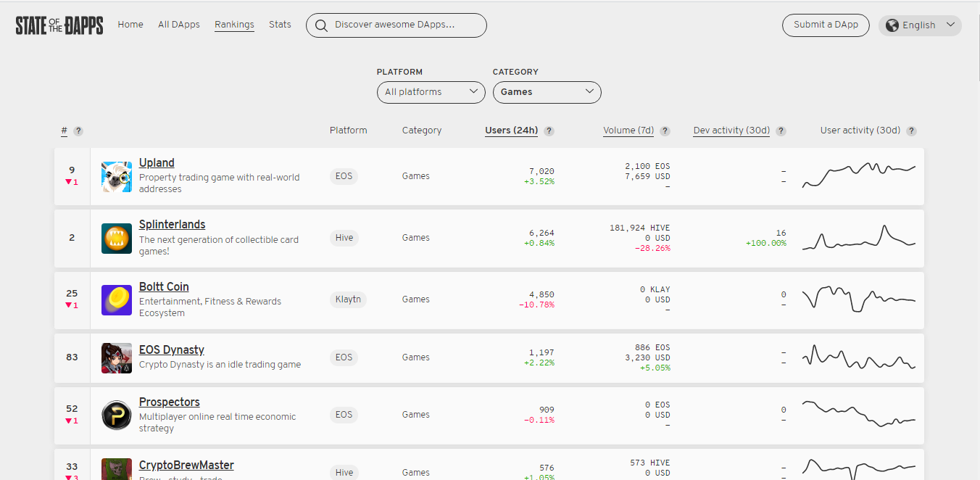The width and height of the screenshot is (980, 480).
Task: Open the Splinterlands title link
Action: 173,225
